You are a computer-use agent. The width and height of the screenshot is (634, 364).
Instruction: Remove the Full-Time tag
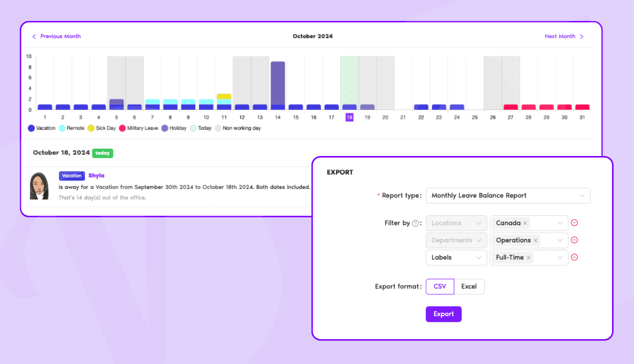pos(529,258)
